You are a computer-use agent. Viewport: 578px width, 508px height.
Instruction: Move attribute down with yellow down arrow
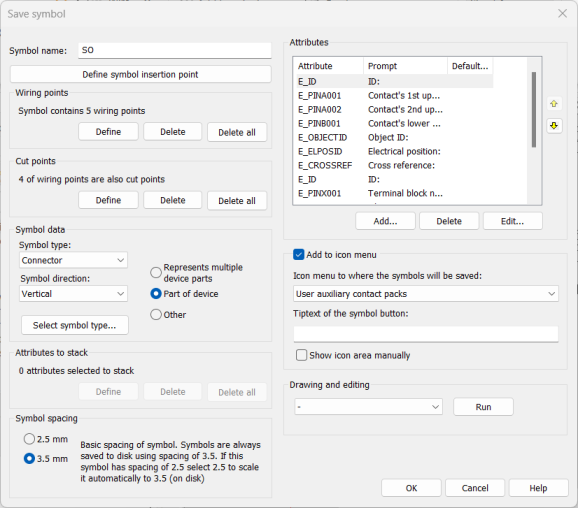[554, 126]
